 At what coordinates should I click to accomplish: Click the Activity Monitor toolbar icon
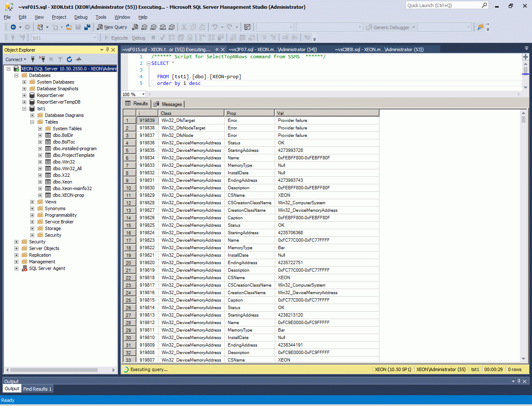point(247,27)
